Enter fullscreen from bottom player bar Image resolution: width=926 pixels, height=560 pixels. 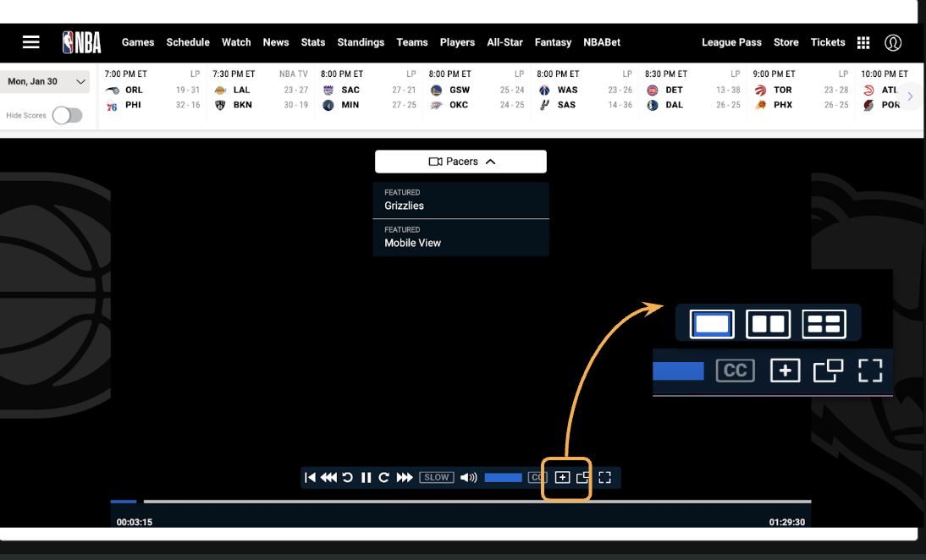click(604, 477)
